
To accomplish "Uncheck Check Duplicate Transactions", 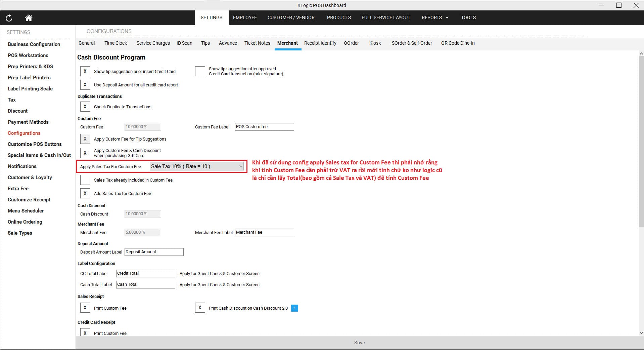I will coord(85,107).
